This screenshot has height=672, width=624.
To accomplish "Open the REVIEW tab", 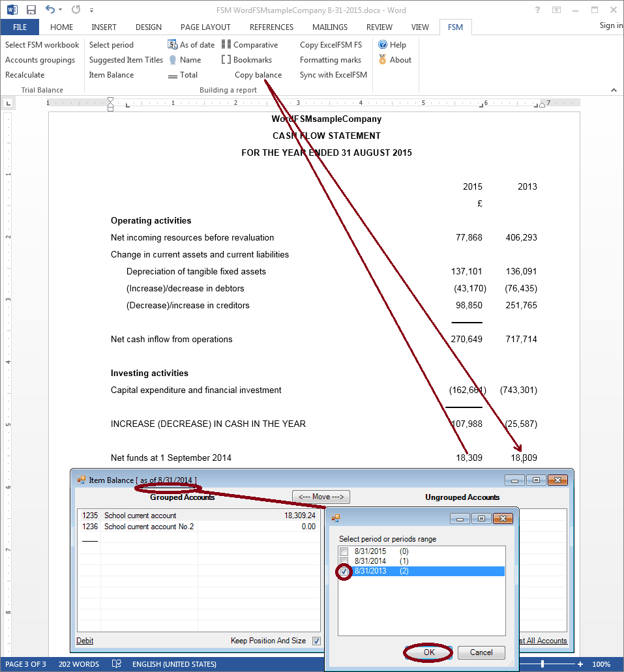I will click(379, 27).
